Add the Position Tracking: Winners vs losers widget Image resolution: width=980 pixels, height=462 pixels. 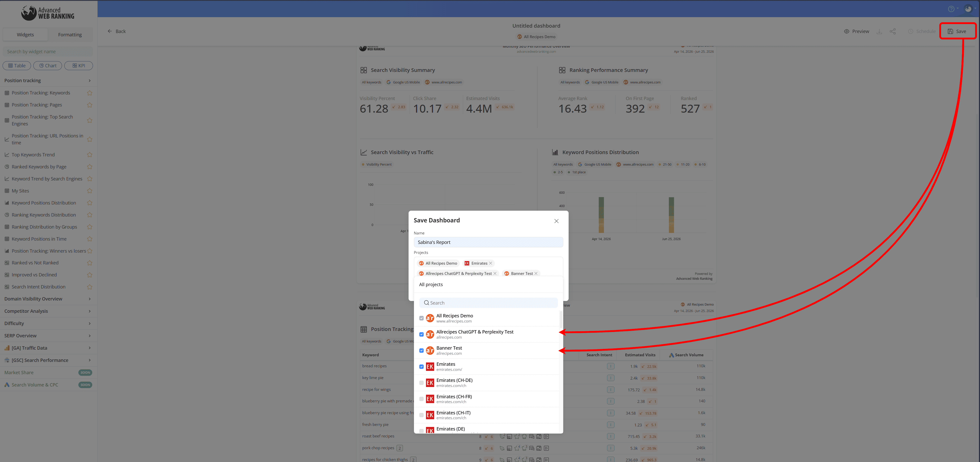point(49,251)
